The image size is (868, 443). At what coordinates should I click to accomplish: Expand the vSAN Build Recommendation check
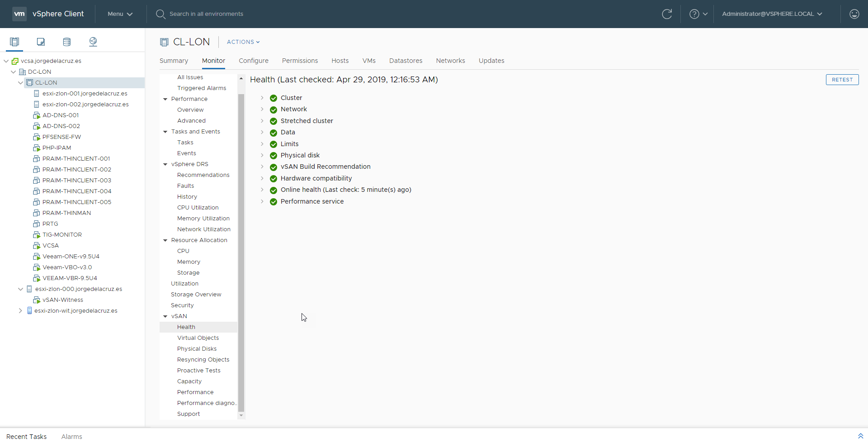[262, 167]
